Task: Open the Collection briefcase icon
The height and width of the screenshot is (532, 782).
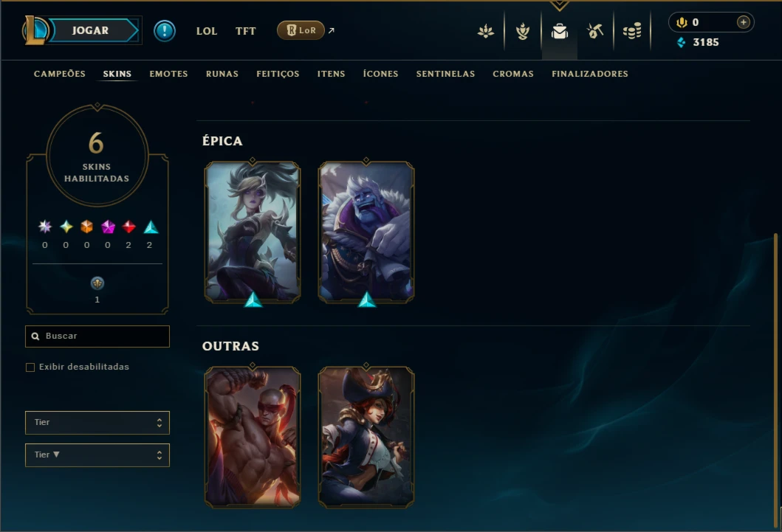Action: click(560, 32)
